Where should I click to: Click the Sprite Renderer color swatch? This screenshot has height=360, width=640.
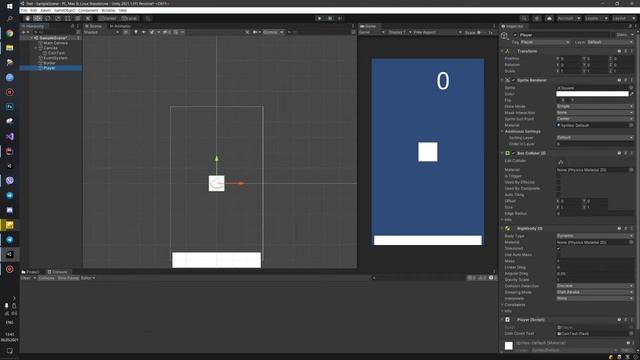(x=592, y=94)
